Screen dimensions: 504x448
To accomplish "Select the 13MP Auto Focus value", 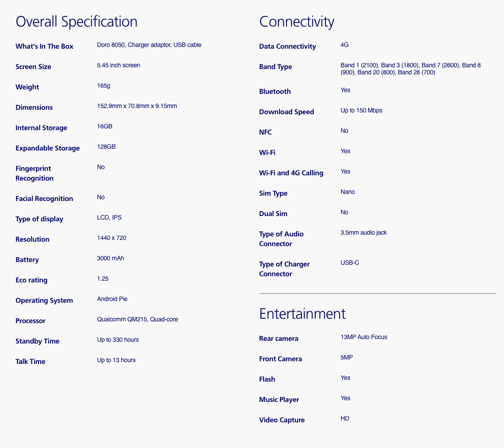I will (364, 337).
